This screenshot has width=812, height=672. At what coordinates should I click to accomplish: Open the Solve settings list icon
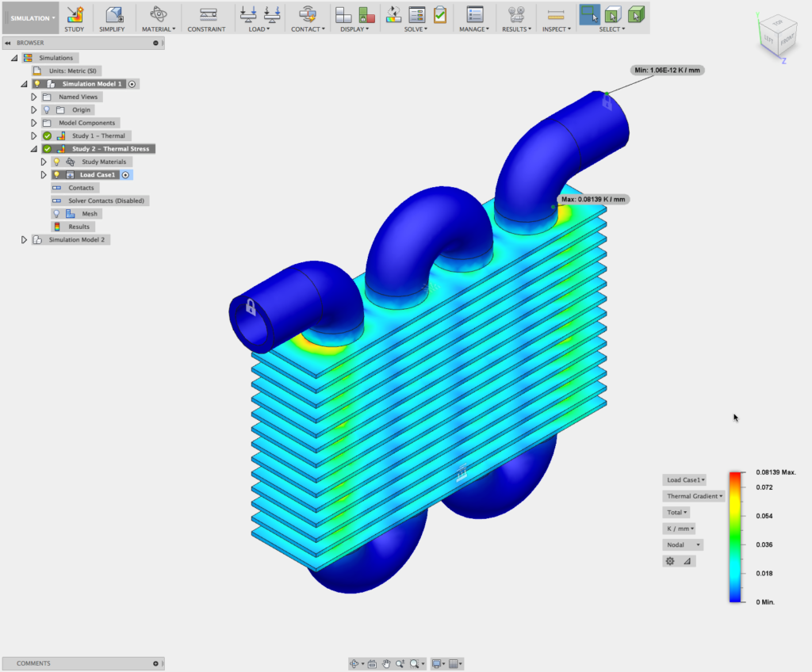[x=416, y=14]
